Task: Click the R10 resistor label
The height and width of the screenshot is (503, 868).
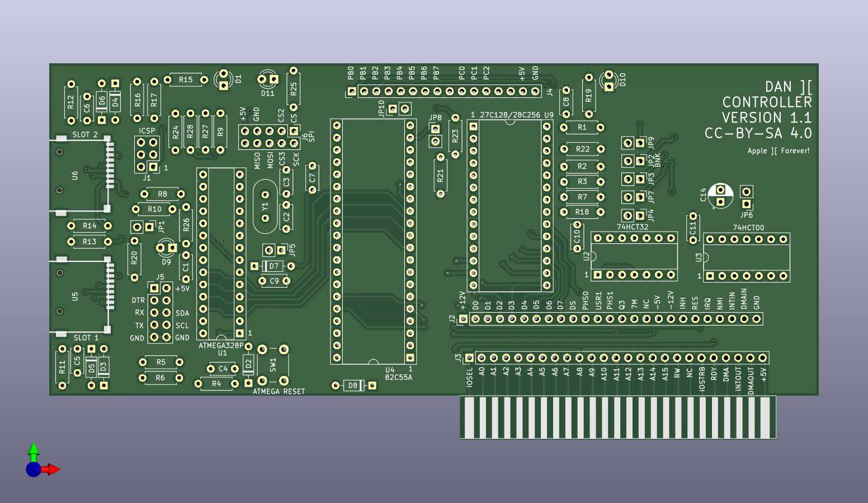Action: (x=154, y=209)
